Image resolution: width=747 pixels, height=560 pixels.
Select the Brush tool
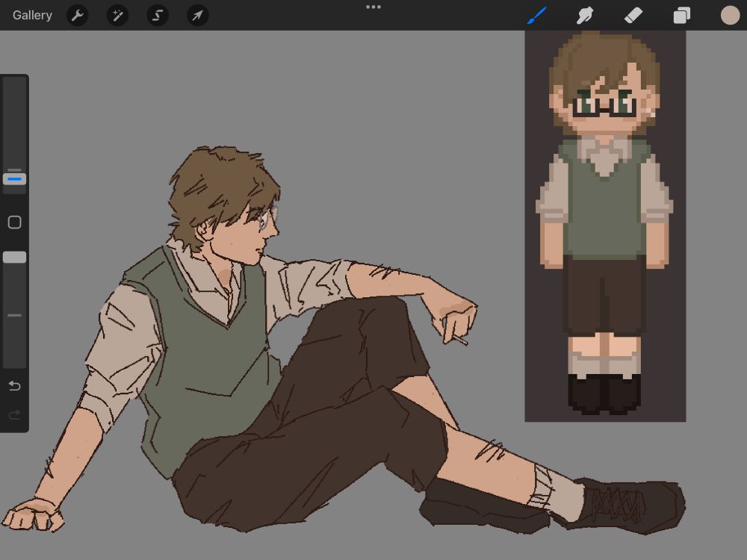537,15
